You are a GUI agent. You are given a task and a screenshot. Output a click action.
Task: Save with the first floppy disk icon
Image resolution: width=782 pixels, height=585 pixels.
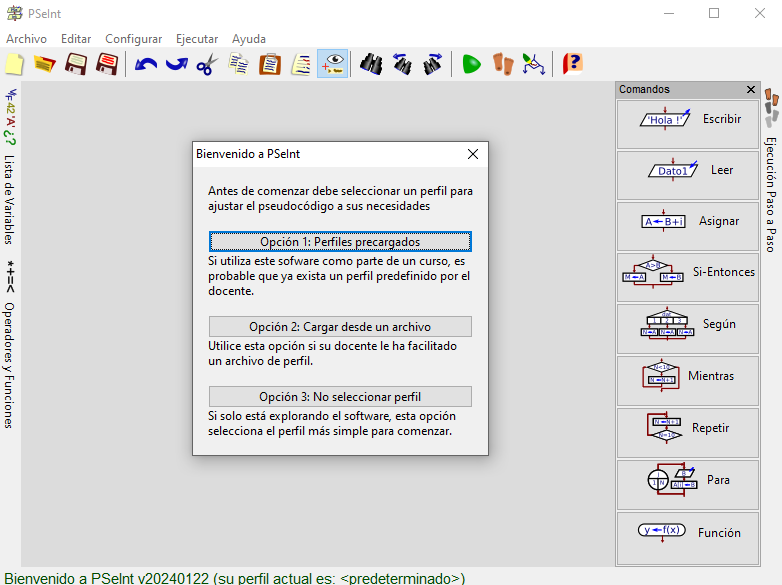[x=76, y=64]
